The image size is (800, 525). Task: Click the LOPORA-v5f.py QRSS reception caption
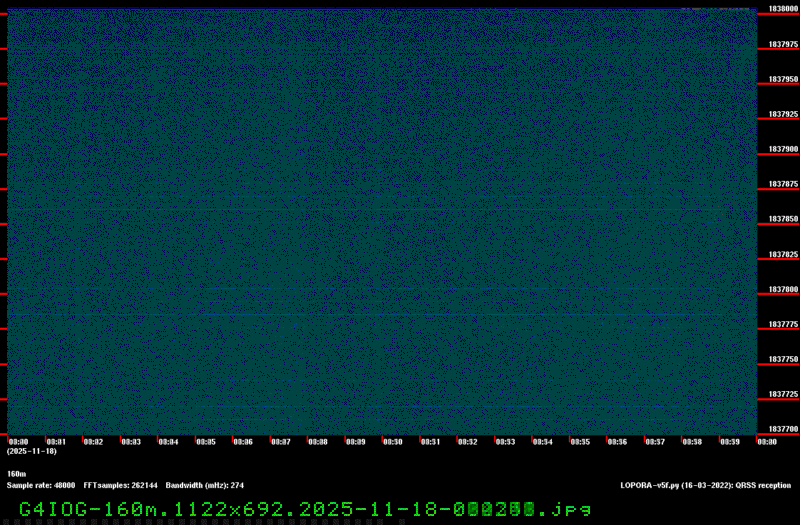pos(705,484)
